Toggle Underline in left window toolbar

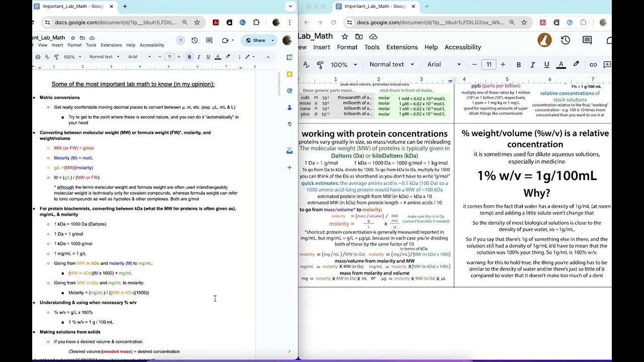[208, 57]
